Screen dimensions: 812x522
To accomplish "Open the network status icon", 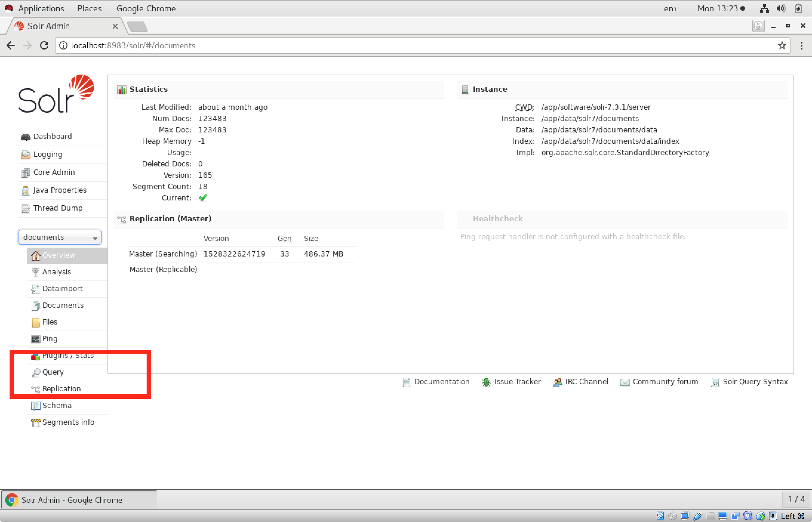I will pyautogui.click(x=764, y=8).
